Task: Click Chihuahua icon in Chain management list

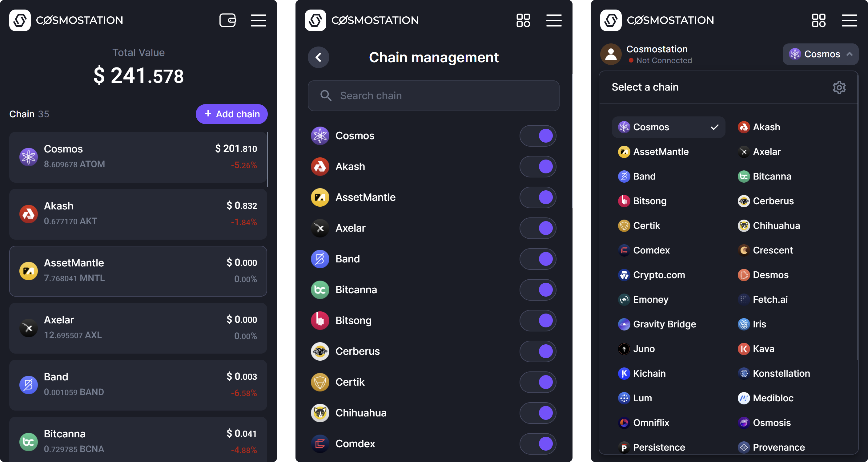Action: pyautogui.click(x=320, y=413)
